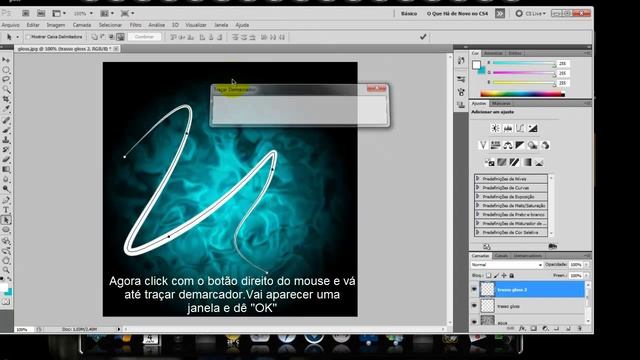Add a Brightness/Contrast adjustment

tap(495, 129)
